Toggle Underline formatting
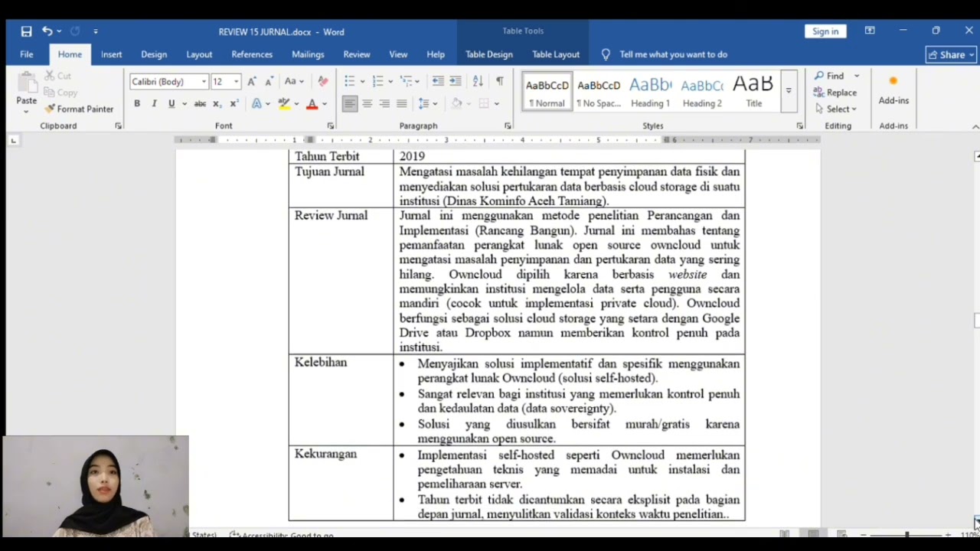This screenshot has width=980, height=551. coord(171,103)
